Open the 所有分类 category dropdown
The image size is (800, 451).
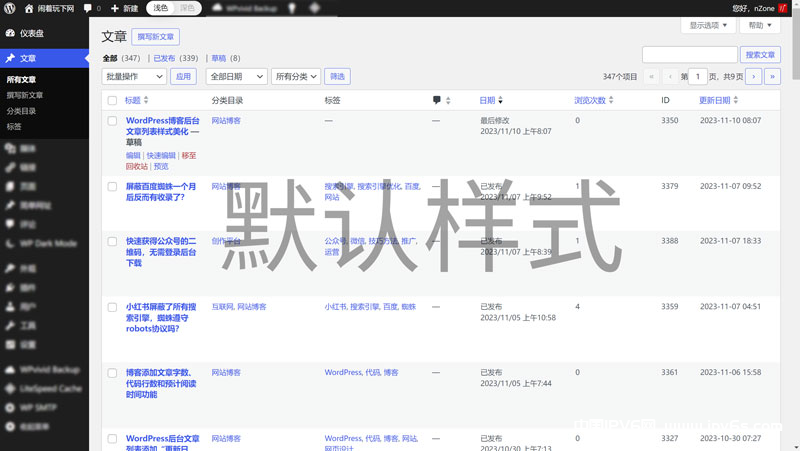pos(296,77)
